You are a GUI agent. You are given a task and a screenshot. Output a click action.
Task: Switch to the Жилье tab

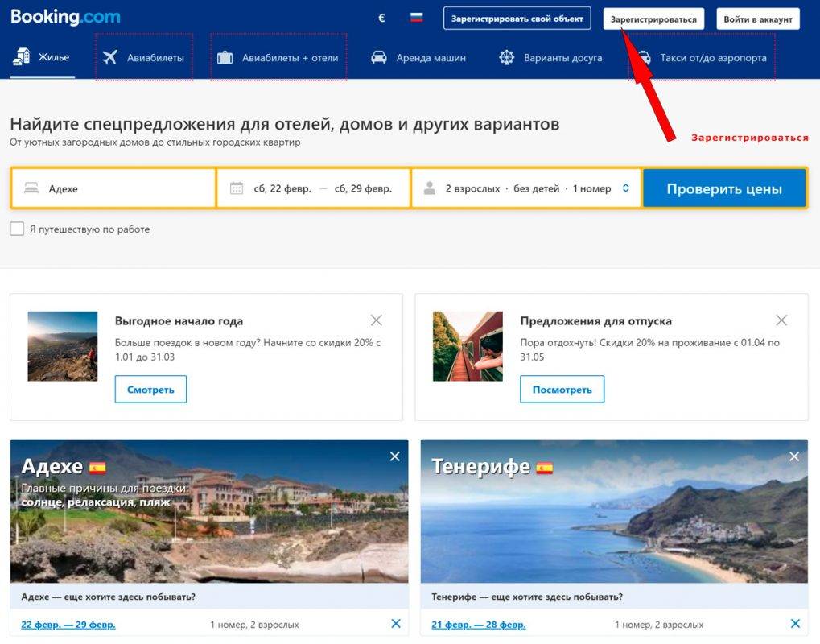click(x=42, y=57)
